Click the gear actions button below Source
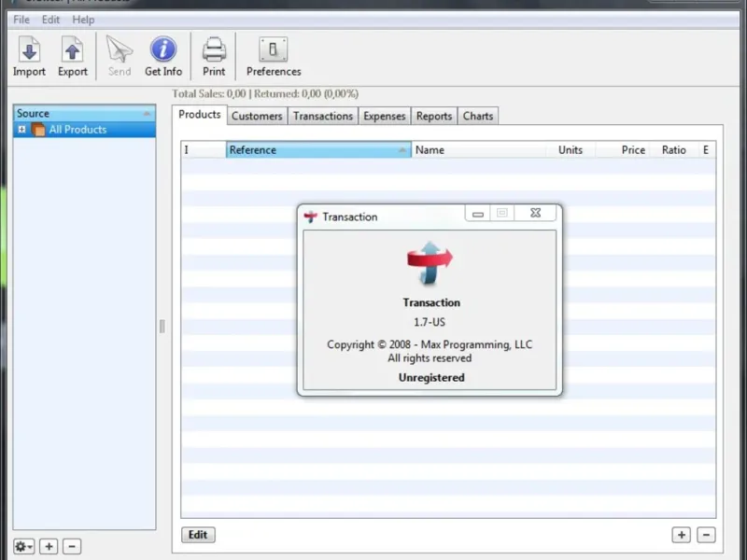This screenshot has height=560, width=747. 23,546
